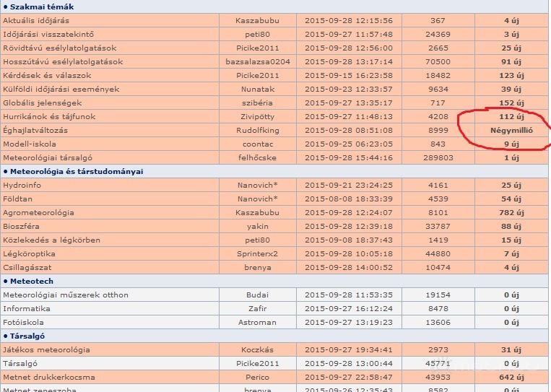This screenshot has width=551, height=392.
Task: Click the Társalgó section header
Action: click(29, 336)
